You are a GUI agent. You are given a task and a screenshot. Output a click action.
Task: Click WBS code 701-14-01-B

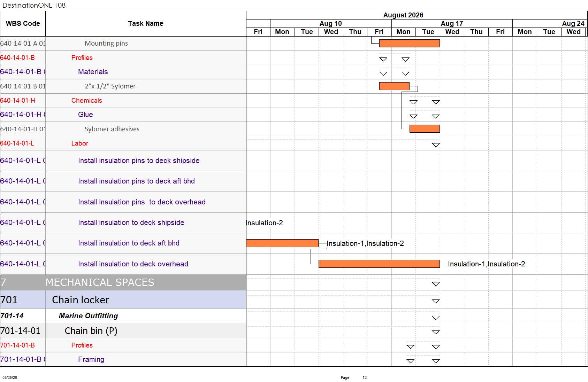[x=17, y=345]
